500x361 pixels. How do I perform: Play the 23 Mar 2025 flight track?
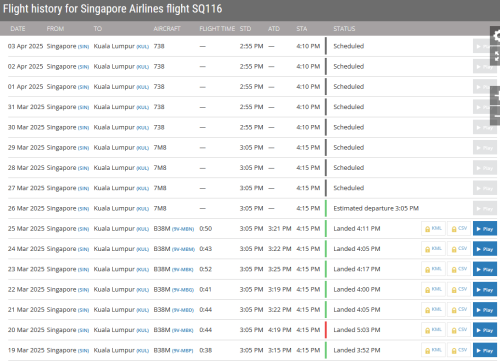(485, 269)
